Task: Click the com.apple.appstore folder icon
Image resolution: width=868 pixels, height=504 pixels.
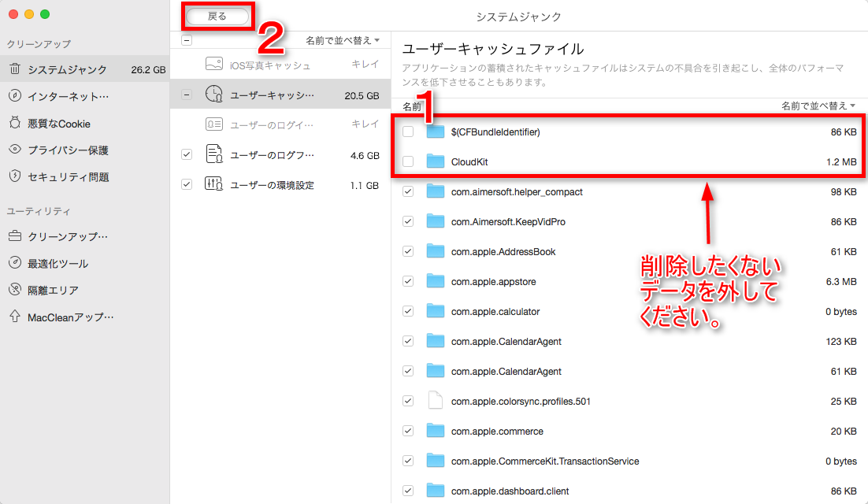Action: click(436, 281)
